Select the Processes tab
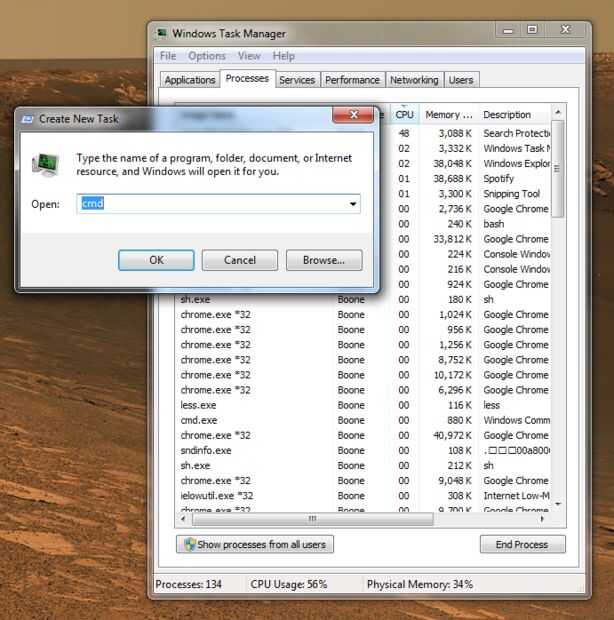 (247, 79)
